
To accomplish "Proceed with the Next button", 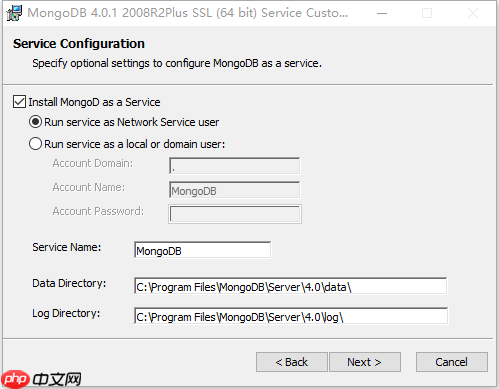I will click(x=365, y=362).
